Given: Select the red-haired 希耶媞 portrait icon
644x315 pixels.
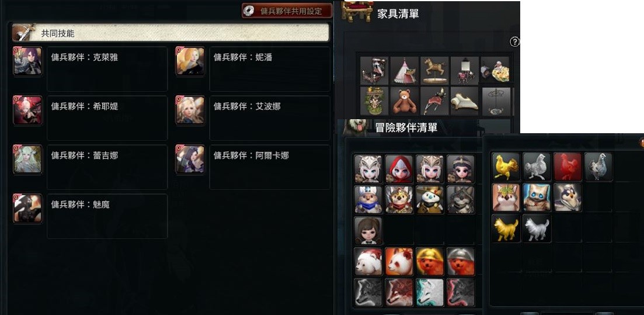Looking at the screenshot, I should (27, 110).
